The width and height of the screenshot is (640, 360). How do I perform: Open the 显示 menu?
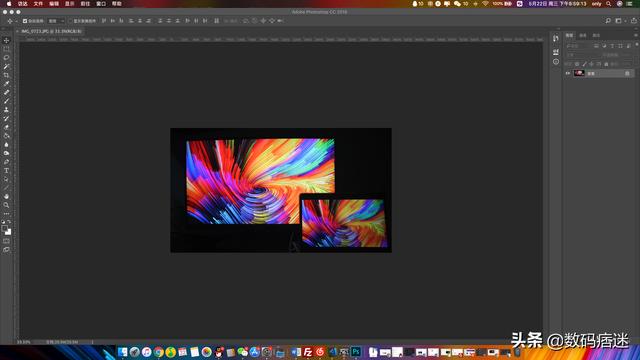[70, 4]
